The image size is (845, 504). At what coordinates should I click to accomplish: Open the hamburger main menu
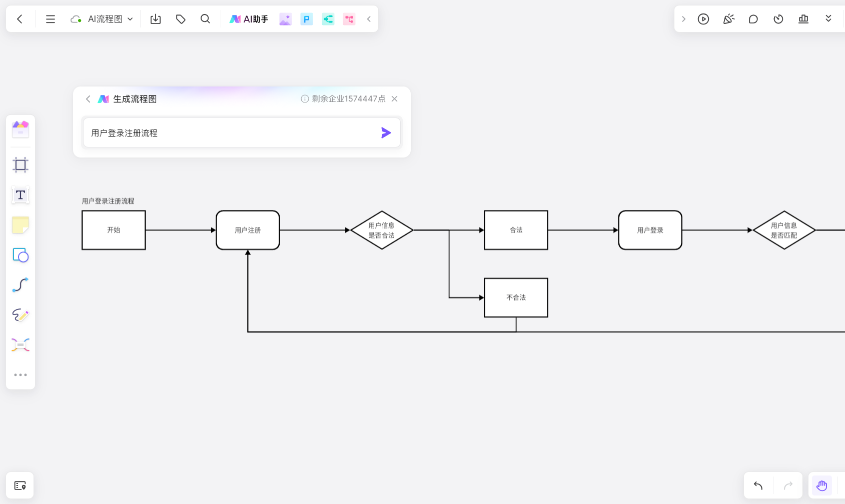(x=51, y=19)
